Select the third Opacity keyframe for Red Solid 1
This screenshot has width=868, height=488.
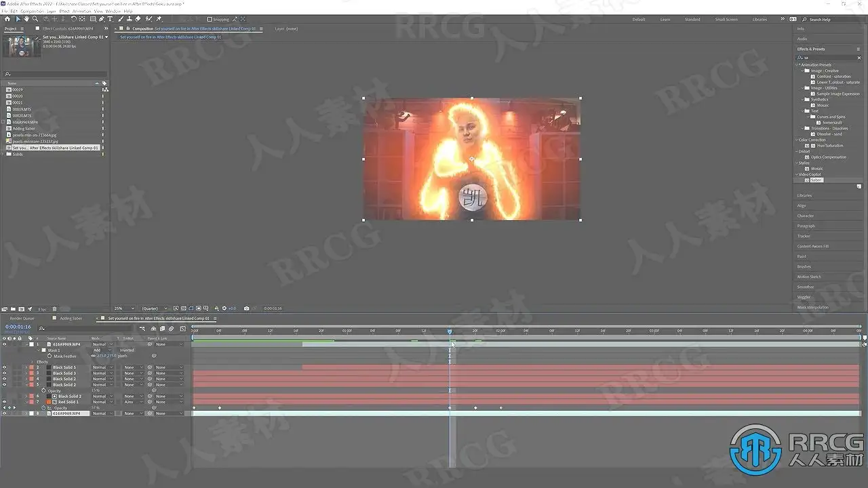(x=450, y=408)
